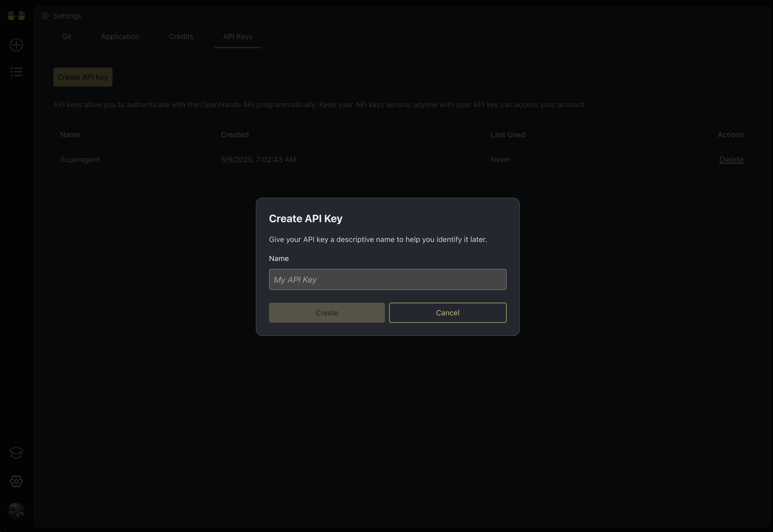Focus the My API Key name field
The width and height of the screenshot is (773, 532).
[x=388, y=280]
